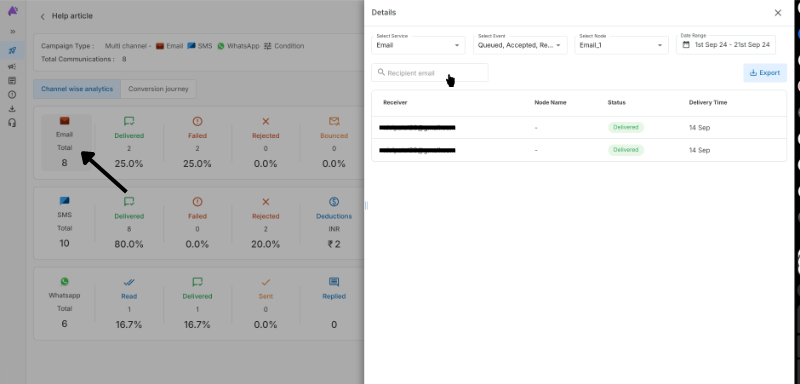Image resolution: width=800 pixels, height=384 pixels.
Task: Click the Condition campaign type label
Action: pos(289,46)
